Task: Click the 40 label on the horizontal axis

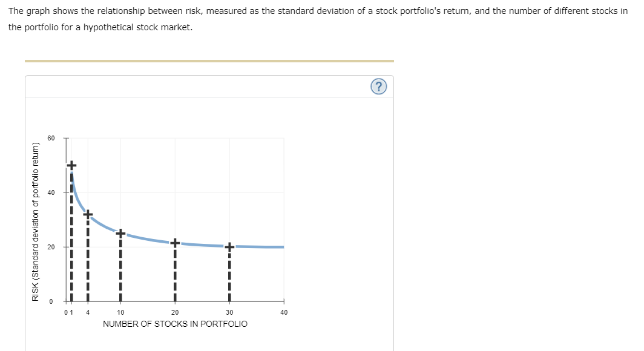Action: 283,311
